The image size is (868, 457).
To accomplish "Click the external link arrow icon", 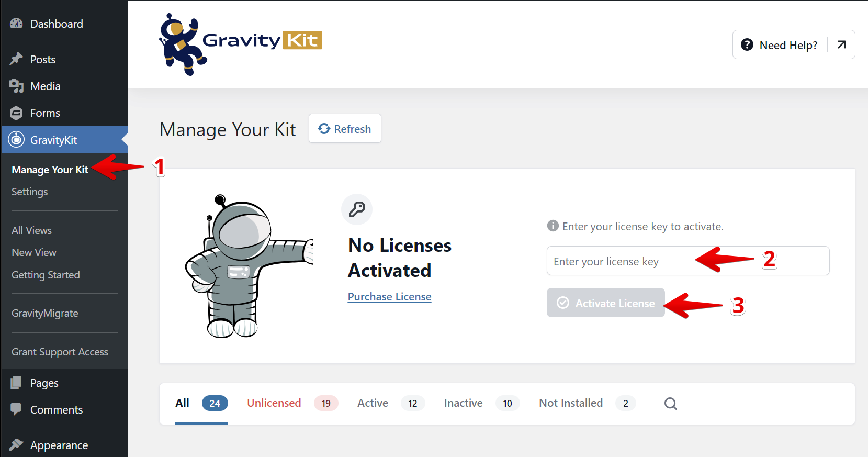I will click(x=841, y=45).
